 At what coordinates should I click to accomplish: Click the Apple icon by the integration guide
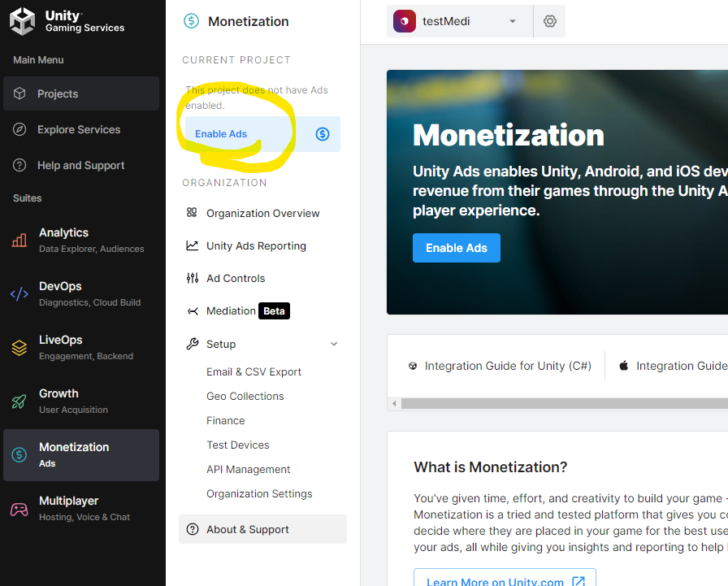(x=624, y=366)
